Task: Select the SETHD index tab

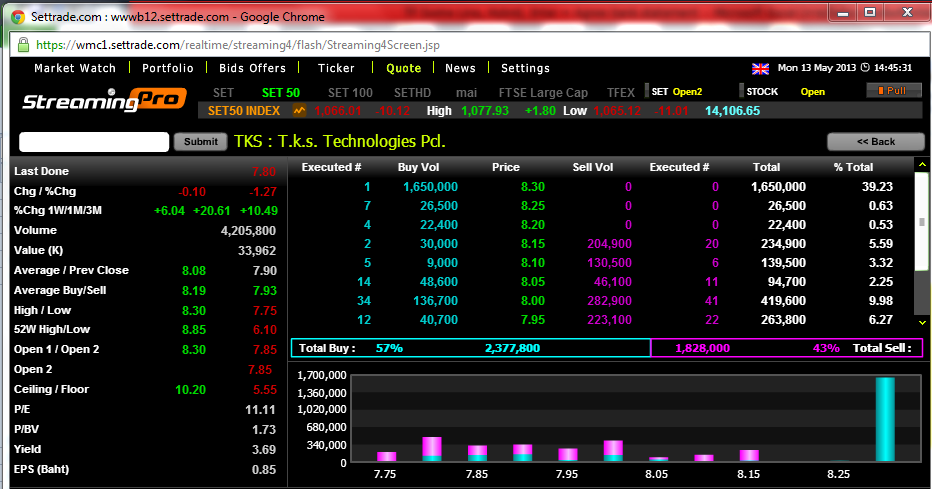Action: 413,93
